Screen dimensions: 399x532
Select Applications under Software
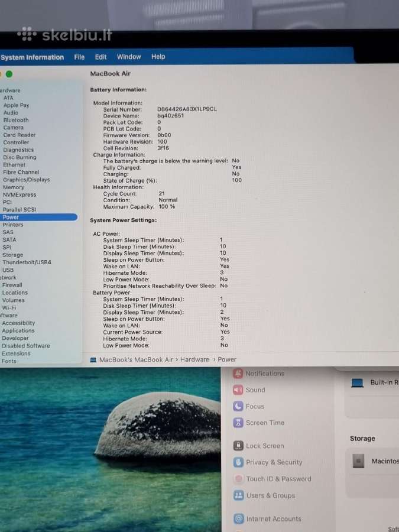[18, 330]
